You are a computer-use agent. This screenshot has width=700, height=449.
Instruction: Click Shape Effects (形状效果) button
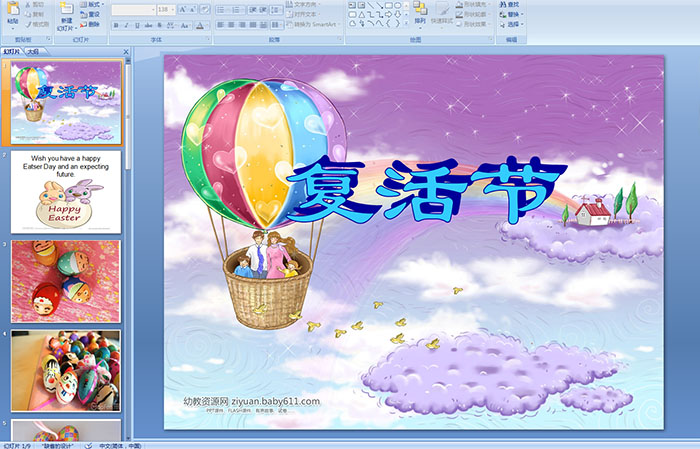click(x=471, y=24)
